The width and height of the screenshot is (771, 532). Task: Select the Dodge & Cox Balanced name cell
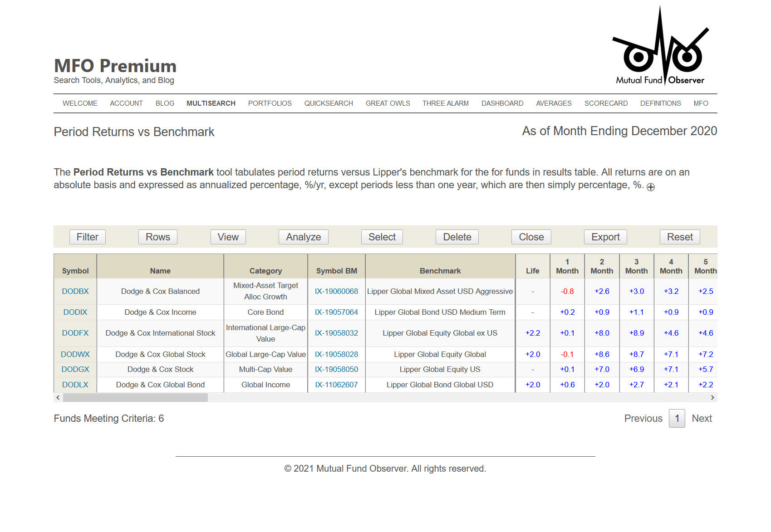[160, 292]
